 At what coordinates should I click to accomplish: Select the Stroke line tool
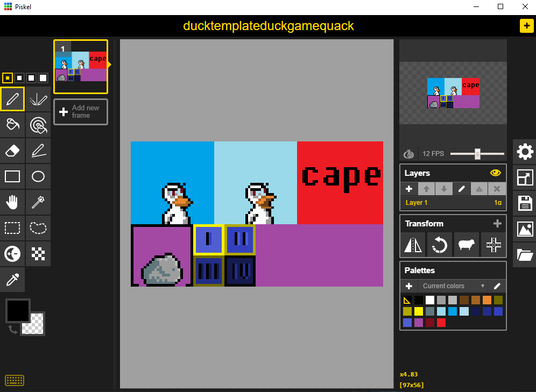pyautogui.click(x=38, y=151)
